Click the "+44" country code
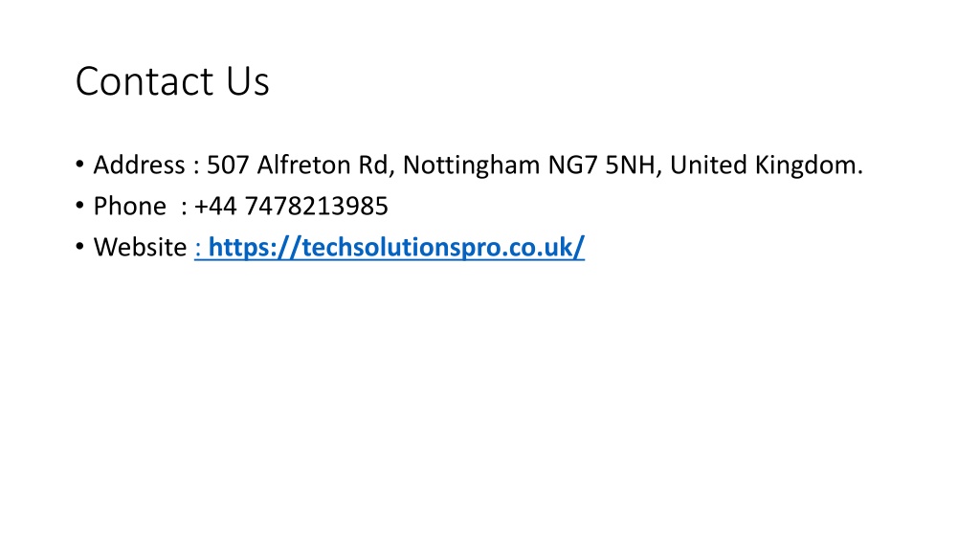Image resolution: width=980 pixels, height=551 pixels. pos(215,207)
